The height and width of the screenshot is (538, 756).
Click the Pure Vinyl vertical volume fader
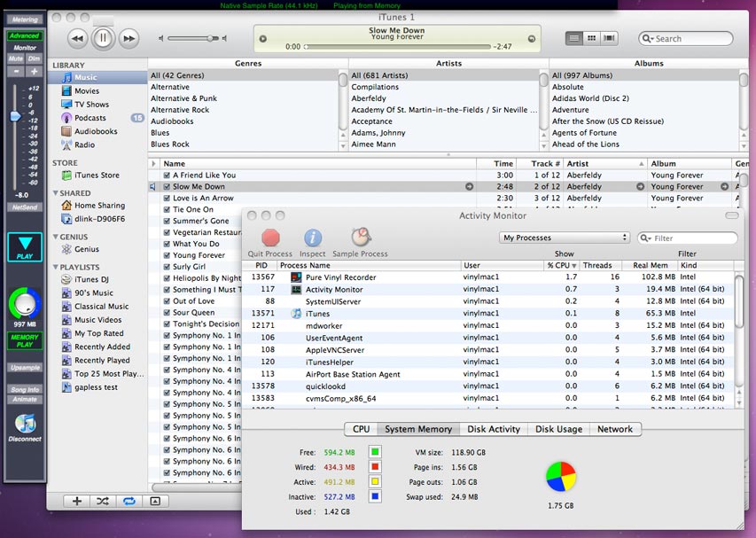15,116
